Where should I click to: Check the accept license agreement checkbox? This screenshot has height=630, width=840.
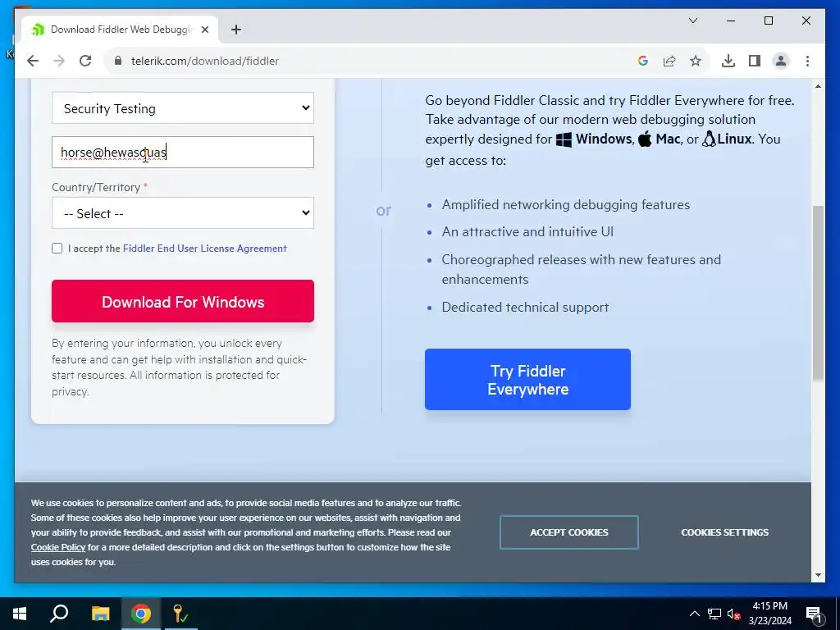(x=57, y=248)
